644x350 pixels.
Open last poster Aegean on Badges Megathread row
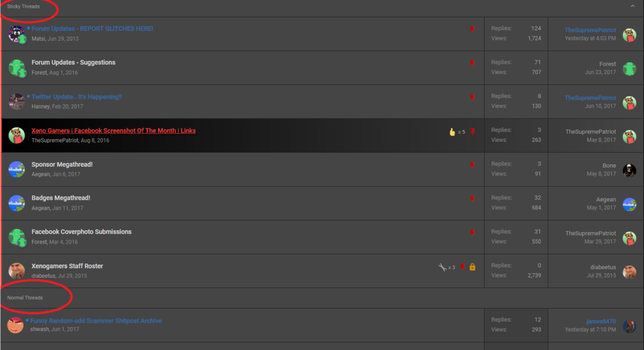click(x=606, y=199)
